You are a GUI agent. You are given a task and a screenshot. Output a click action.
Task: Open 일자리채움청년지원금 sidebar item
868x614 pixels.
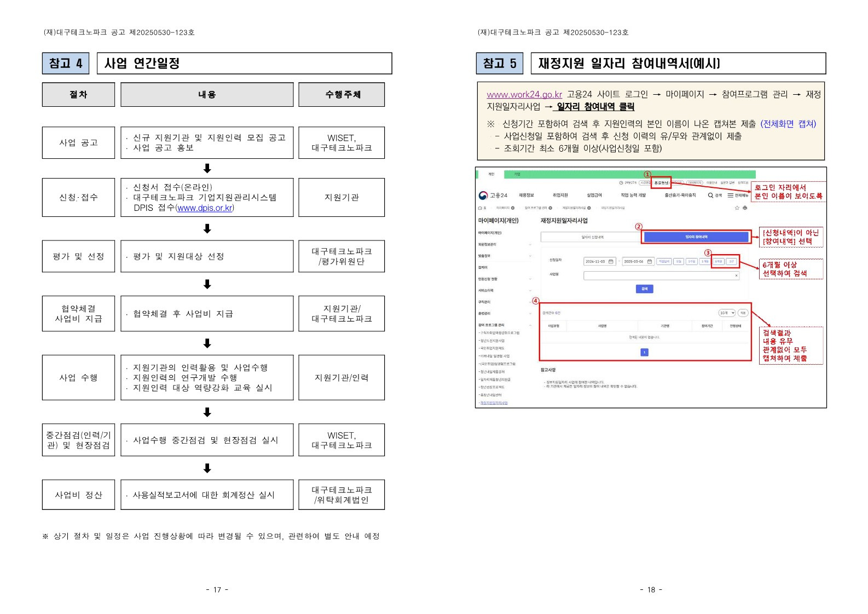(495, 379)
